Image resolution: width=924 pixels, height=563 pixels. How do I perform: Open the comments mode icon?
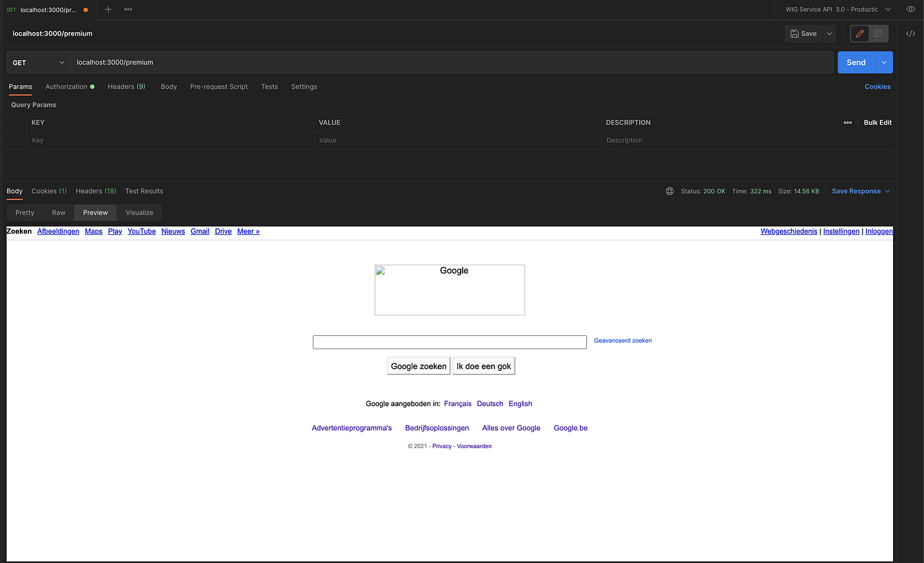[878, 34]
